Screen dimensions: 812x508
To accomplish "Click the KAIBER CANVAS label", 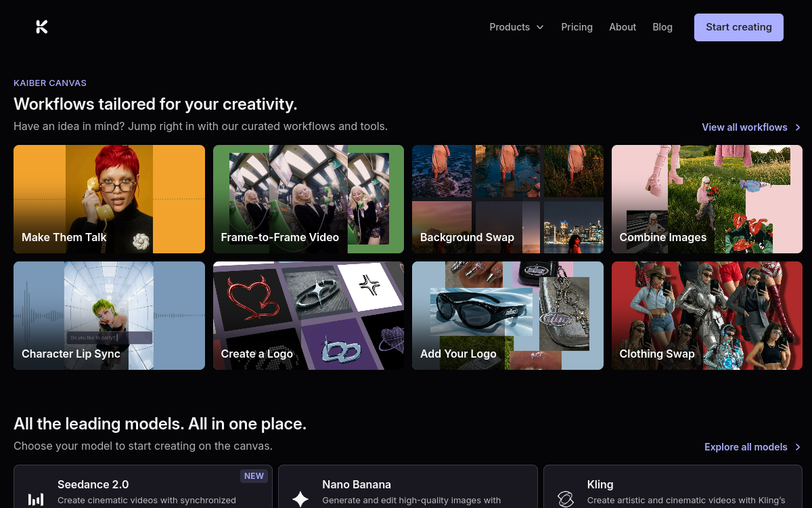I will [50, 83].
